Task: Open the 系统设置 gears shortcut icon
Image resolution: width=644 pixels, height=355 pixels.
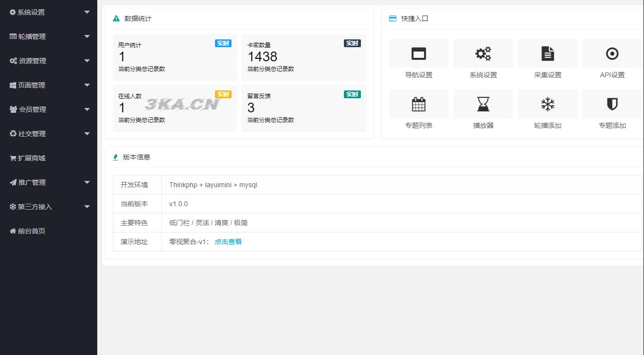Action: tap(483, 53)
